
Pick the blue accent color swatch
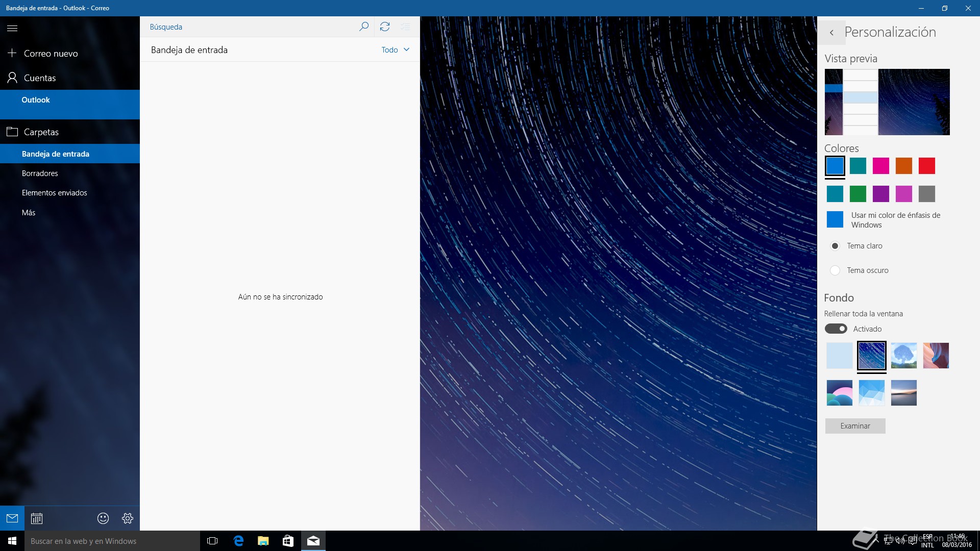[835, 166]
